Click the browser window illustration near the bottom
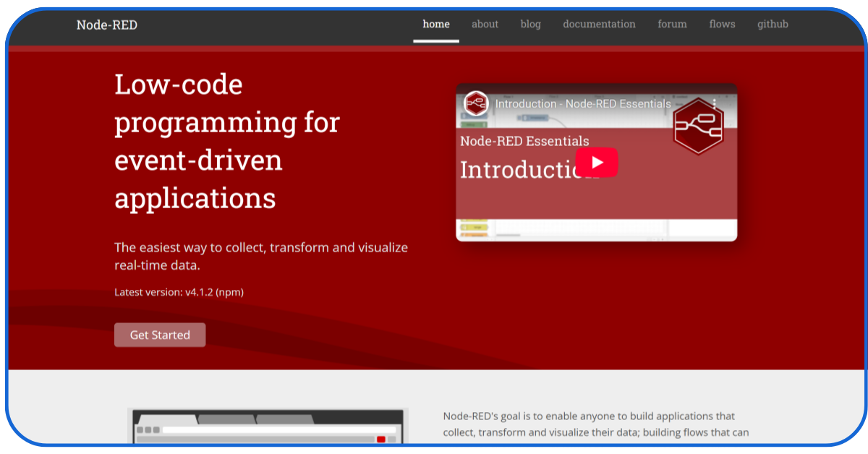The height and width of the screenshot is (454, 868). [268, 428]
